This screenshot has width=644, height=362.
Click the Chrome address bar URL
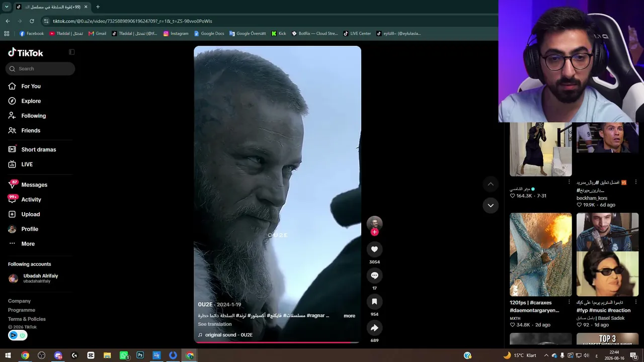pos(132,21)
